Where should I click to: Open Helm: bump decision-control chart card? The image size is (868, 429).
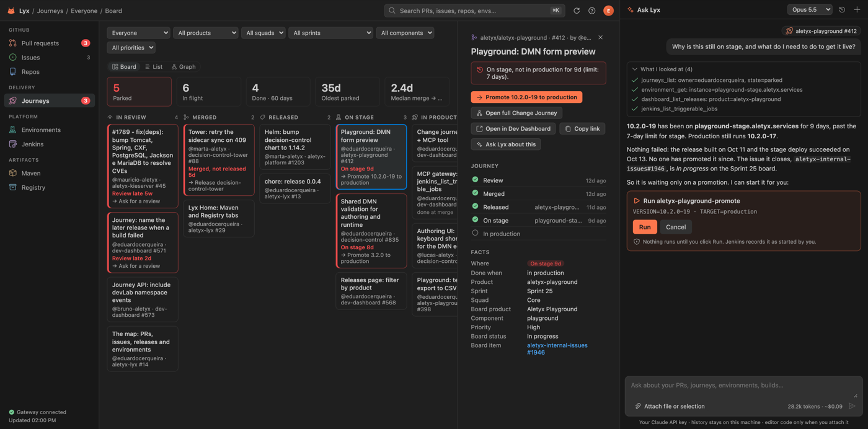pyautogui.click(x=295, y=147)
